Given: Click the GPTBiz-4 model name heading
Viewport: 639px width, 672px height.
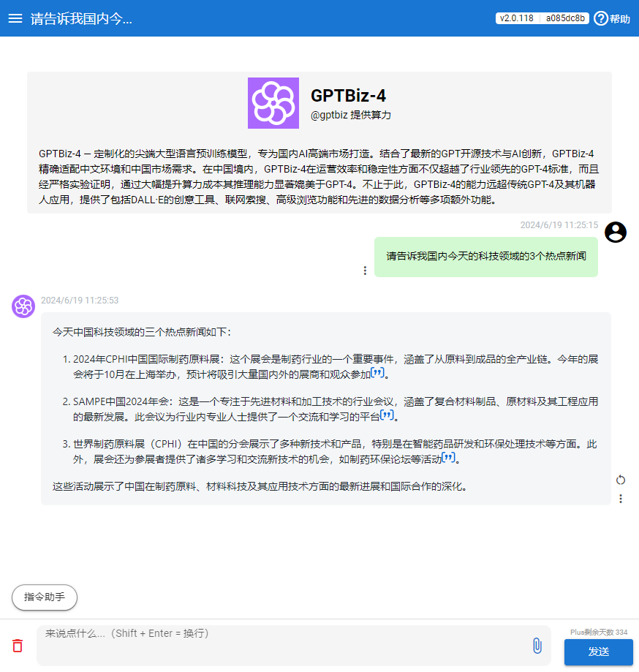Looking at the screenshot, I should coord(348,96).
